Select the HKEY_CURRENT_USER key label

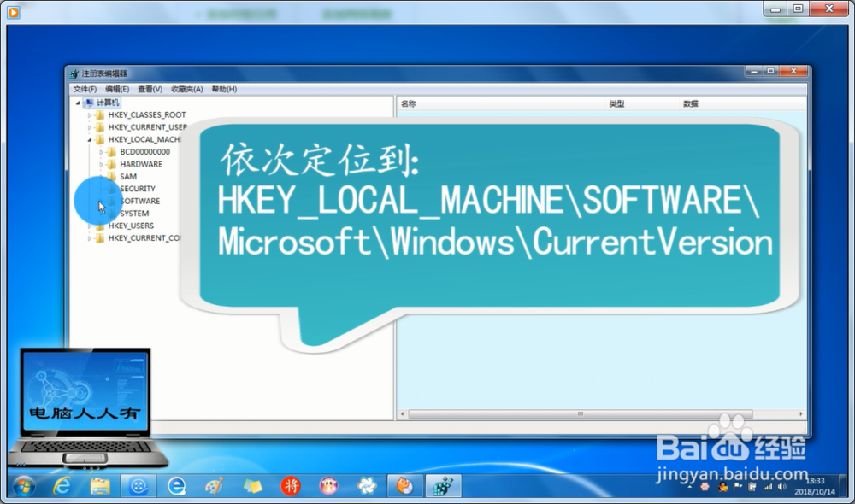tap(147, 127)
